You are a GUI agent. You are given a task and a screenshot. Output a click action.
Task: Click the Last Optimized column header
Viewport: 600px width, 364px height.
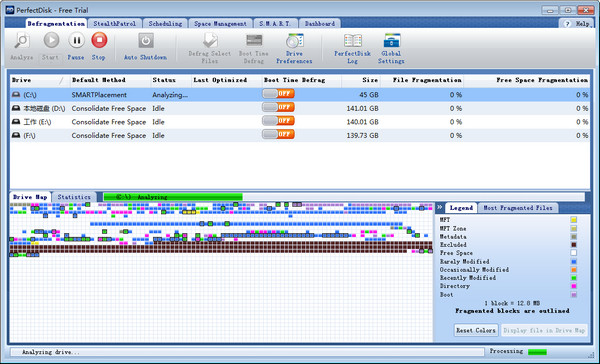click(x=227, y=80)
